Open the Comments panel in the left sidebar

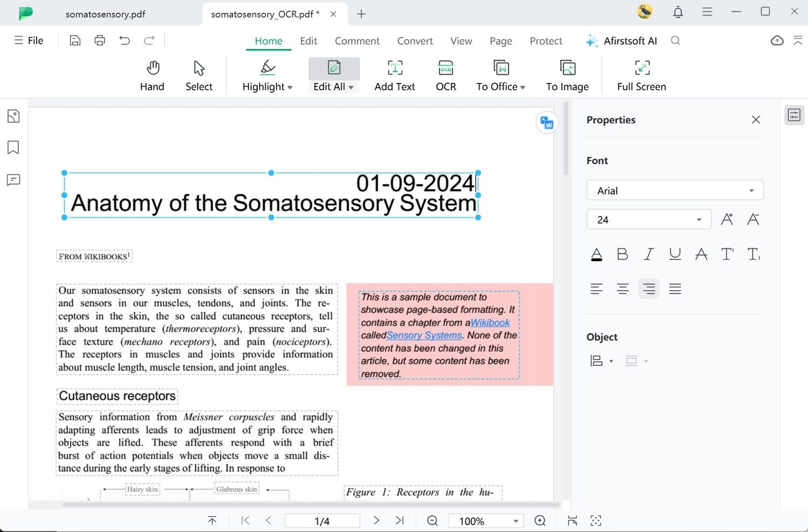click(13, 180)
